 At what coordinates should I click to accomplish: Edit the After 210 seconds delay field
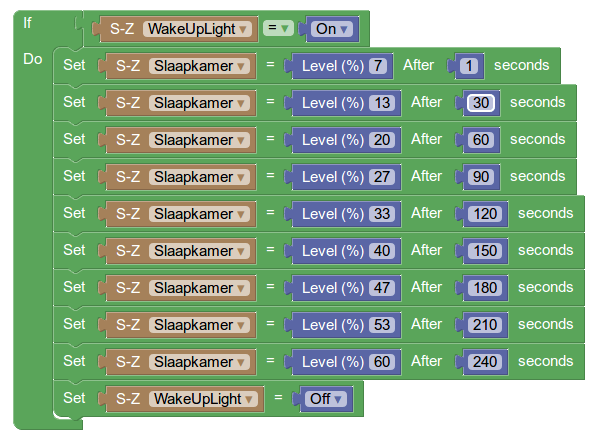[485, 325]
